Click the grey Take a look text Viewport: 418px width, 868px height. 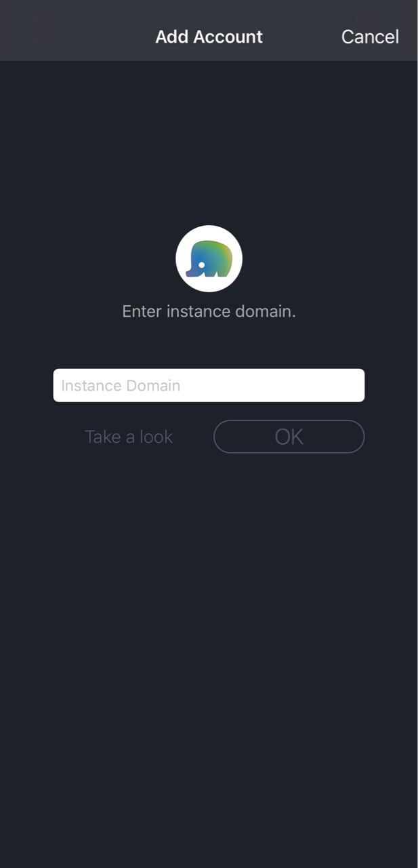129,437
